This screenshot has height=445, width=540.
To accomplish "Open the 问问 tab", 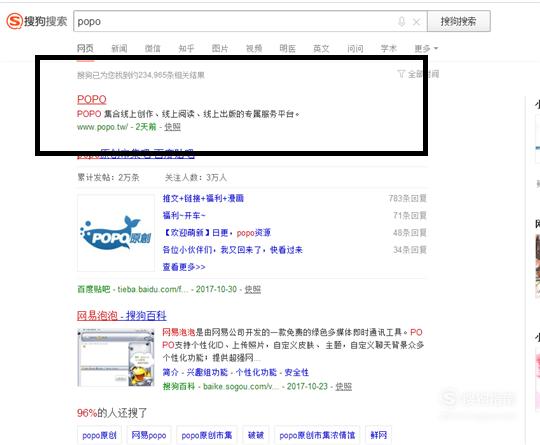I will (x=355, y=48).
